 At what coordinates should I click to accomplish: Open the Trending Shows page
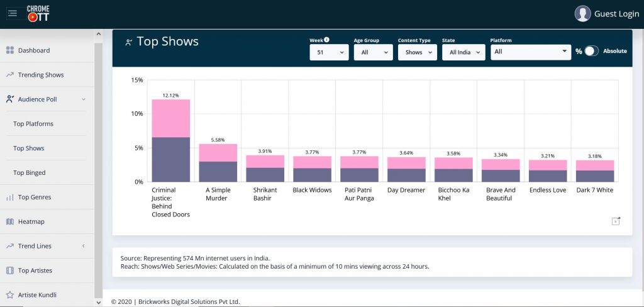(41, 75)
